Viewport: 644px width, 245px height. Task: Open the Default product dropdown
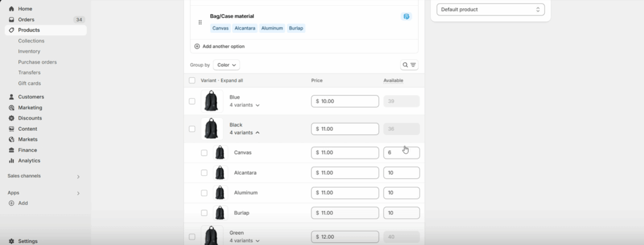click(x=491, y=10)
